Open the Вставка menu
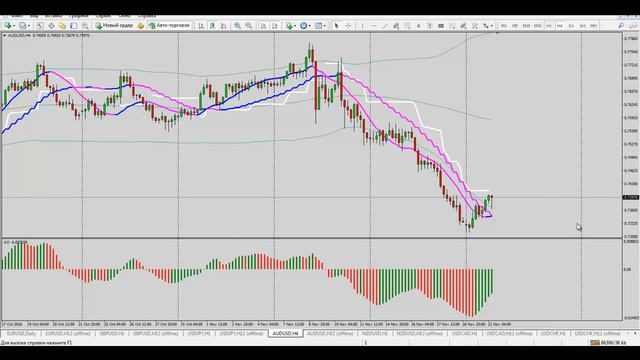Image resolution: width=640 pixels, height=360 pixels. [53, 16]
